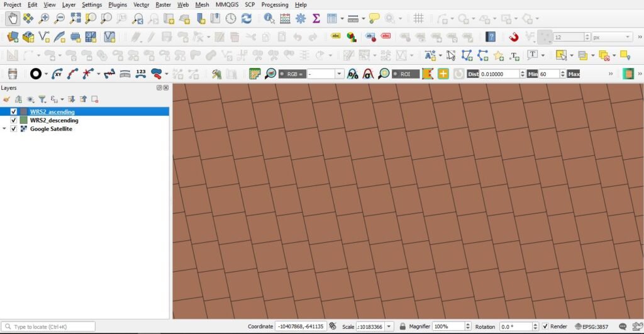Click the filter legend funnel icon
Viewport: 644px width, 334px height.
[x=42, y=99]
